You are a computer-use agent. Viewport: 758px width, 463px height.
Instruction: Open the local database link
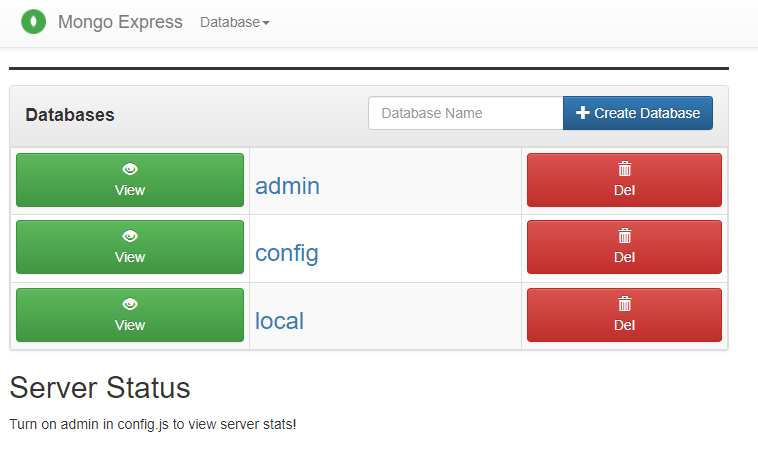coord(279,321)
